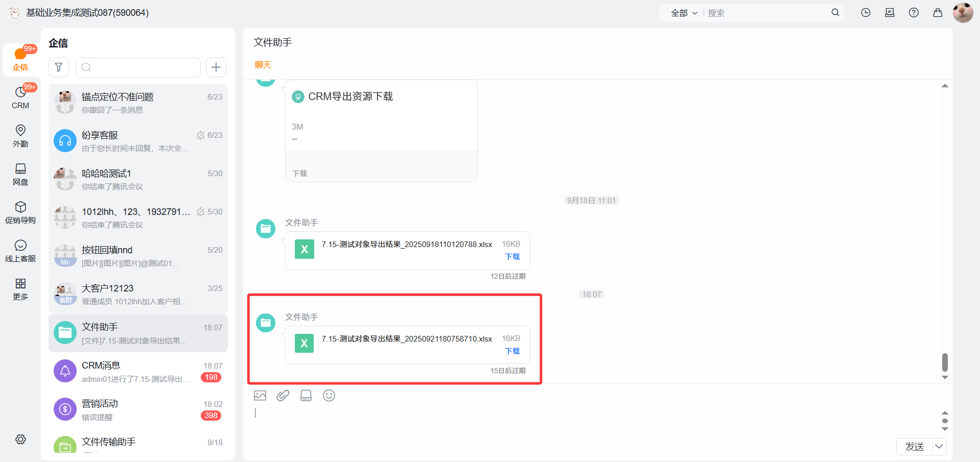Image resolution: width=980 pixels, height=462 pixels.
Task: Click the chat history scrollbar thumb
Action: 945,362
